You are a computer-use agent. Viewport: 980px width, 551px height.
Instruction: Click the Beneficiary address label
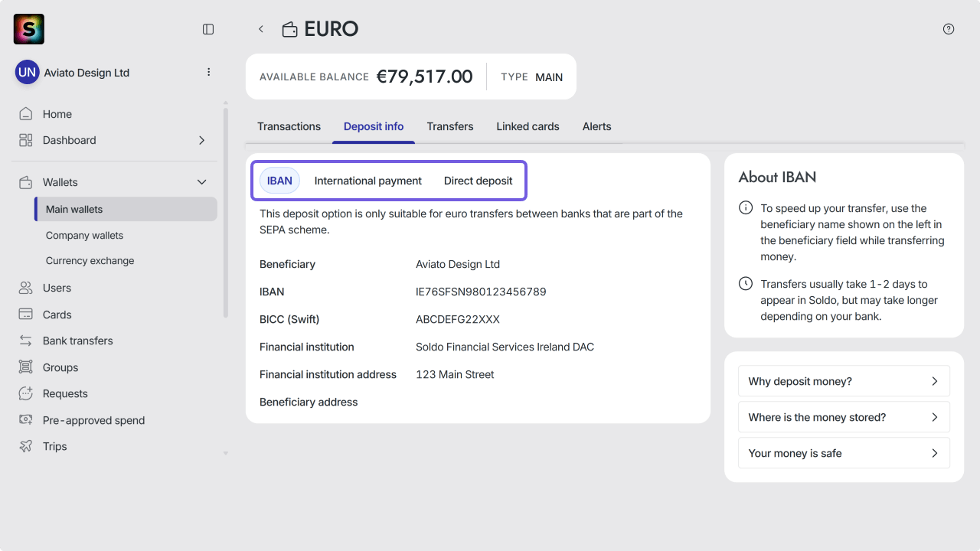click(309, 402)
